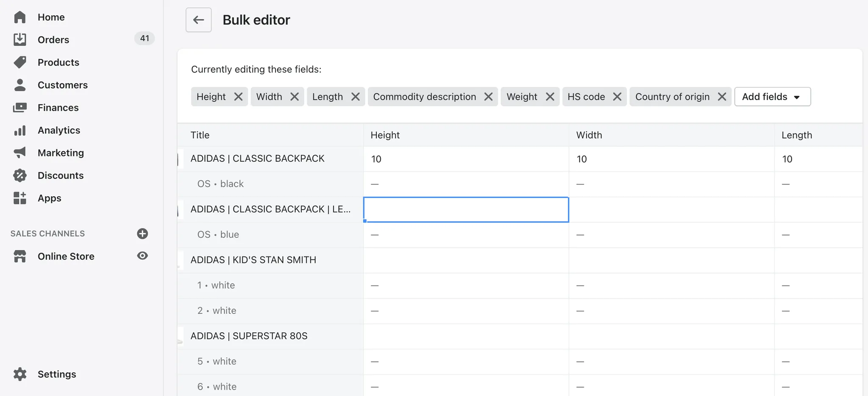Remove the HS code field chip
This screenshot has height=396, width=868.
(617, 97)
